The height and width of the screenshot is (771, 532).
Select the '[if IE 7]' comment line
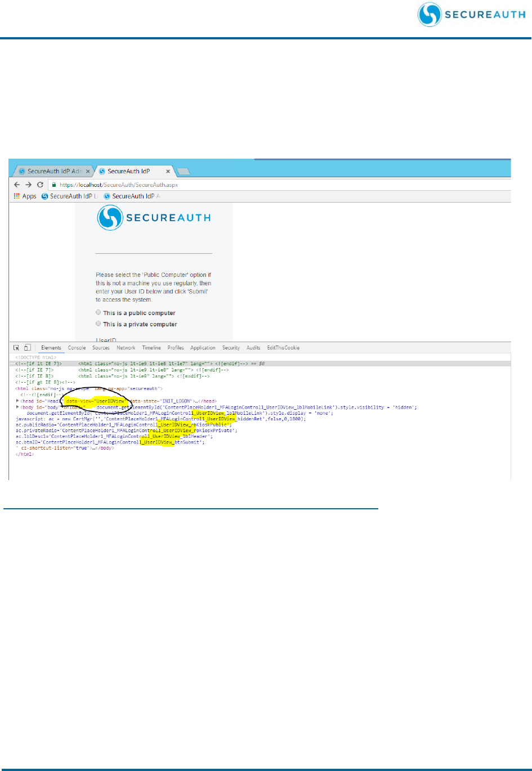coord(122,370)
